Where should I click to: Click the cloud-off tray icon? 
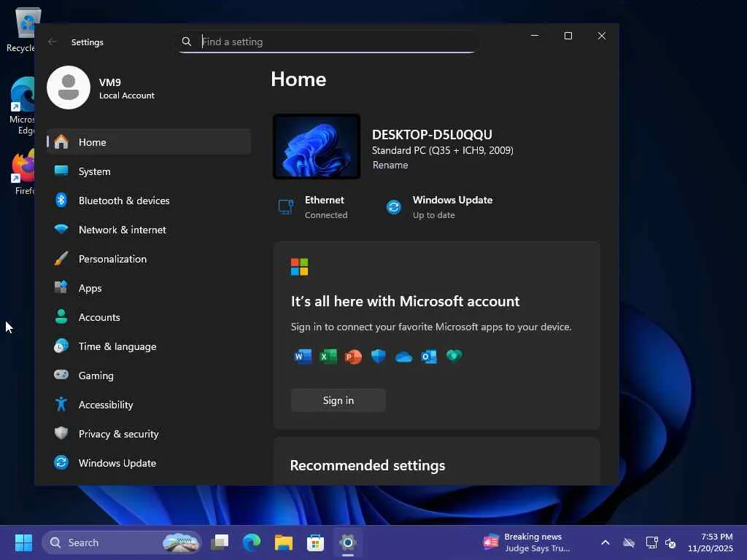629,542
